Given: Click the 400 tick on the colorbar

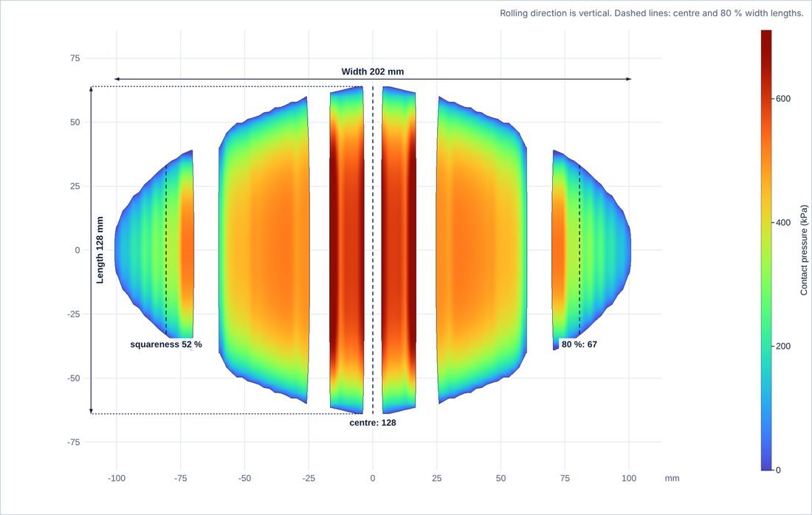Looking at the screenshot, I should [x=783, y=223].
